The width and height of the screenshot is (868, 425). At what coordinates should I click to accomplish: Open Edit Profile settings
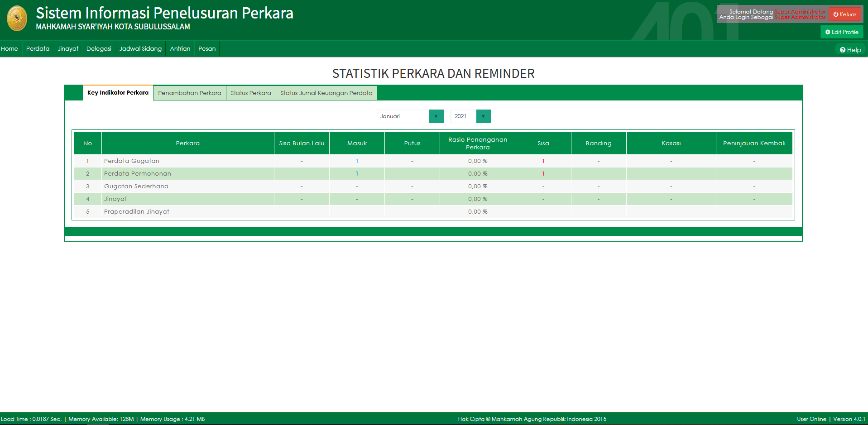click(842, 32)
